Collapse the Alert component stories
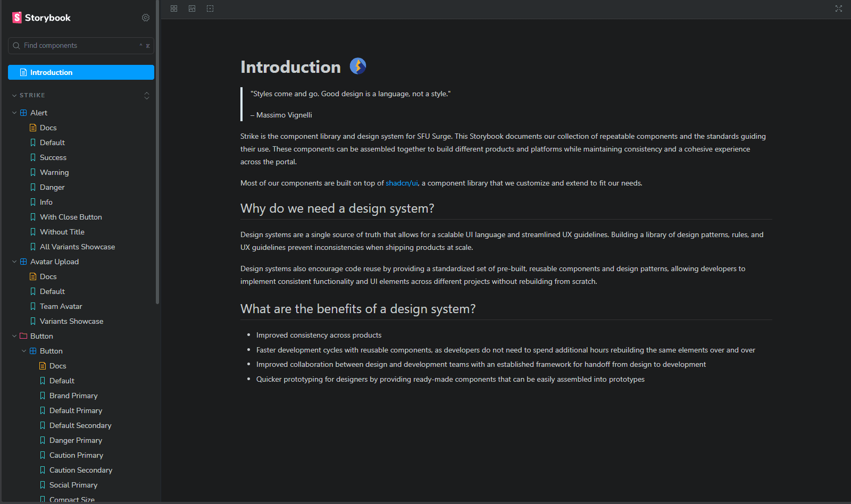 click(14, 112)
